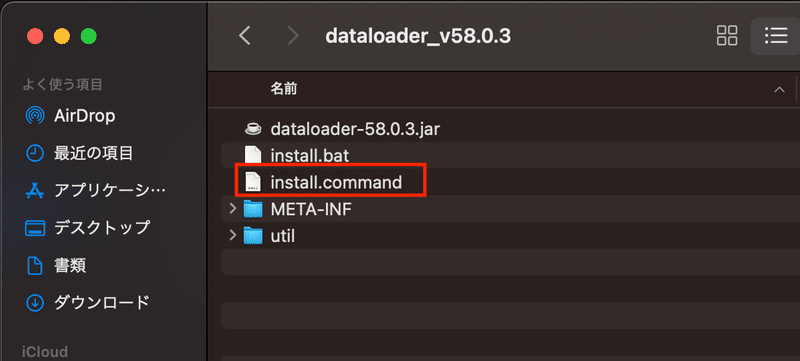Select the util folder row
800x361 pixels.
click(510, 236)
